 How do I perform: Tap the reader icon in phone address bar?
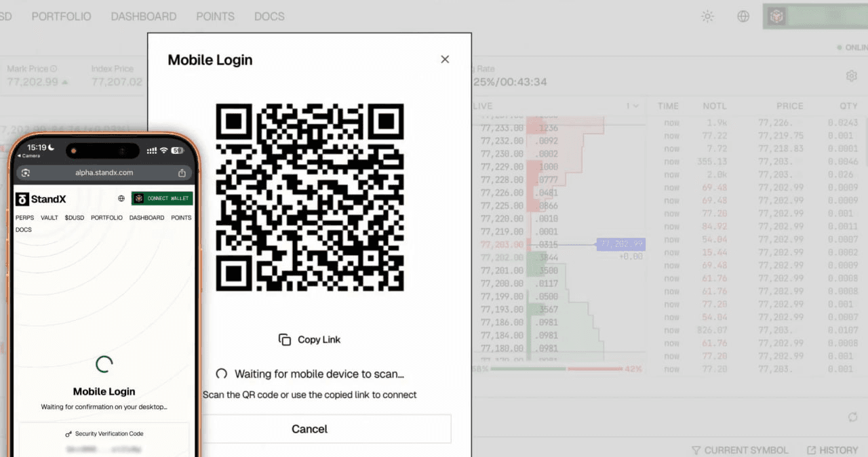tap(26, 173)
